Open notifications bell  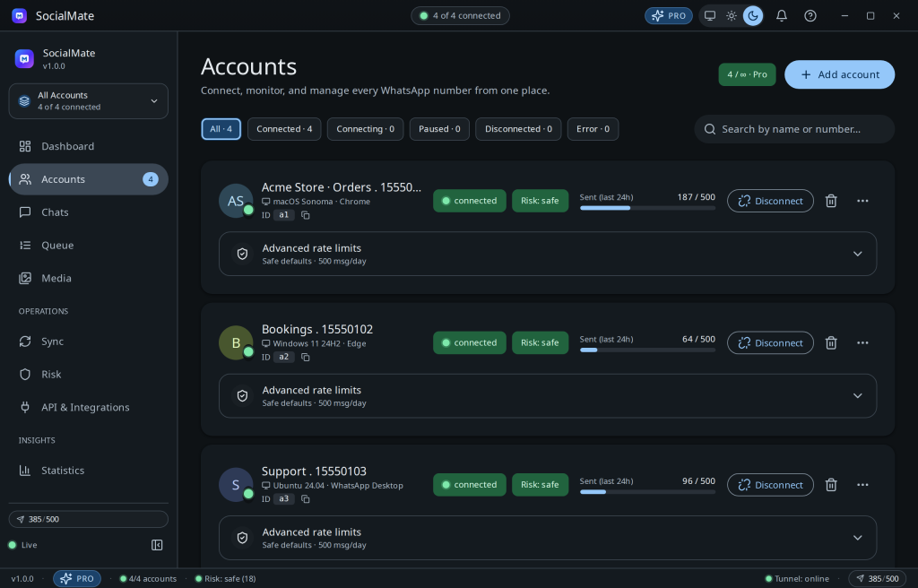782,16
